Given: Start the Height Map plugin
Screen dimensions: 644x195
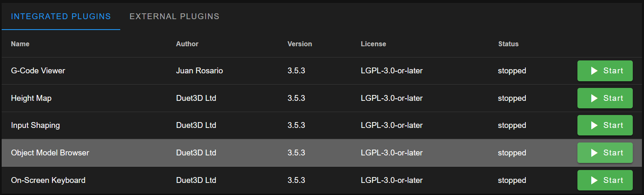Looking at the screenshot, I should 605,98.
